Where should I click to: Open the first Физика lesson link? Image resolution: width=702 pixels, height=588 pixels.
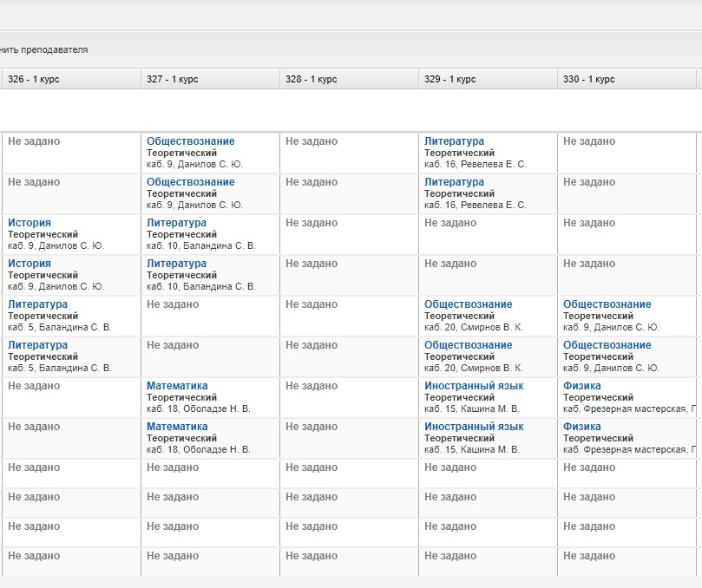pyautogui.click(x=581, y=386)
